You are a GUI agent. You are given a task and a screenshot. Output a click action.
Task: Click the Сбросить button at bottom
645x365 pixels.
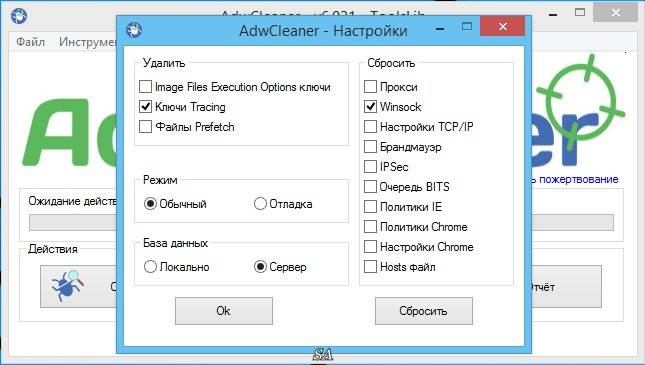pyautogui.click(x=424, y=311)
